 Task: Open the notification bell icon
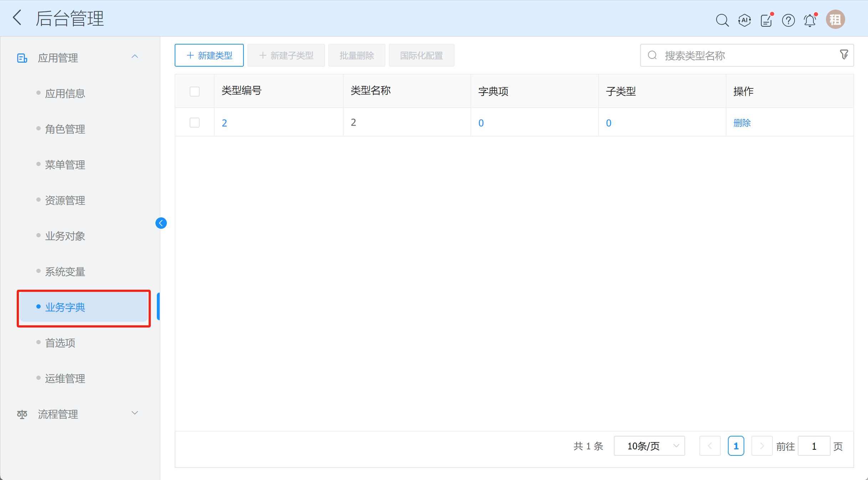(x=810, y=20)
